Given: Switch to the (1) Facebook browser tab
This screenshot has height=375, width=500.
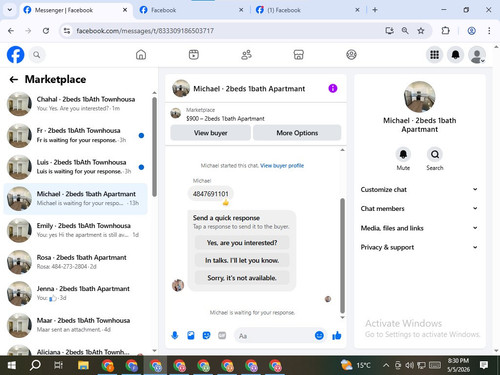Looking at the screenshot, I should tap(307, 10).
